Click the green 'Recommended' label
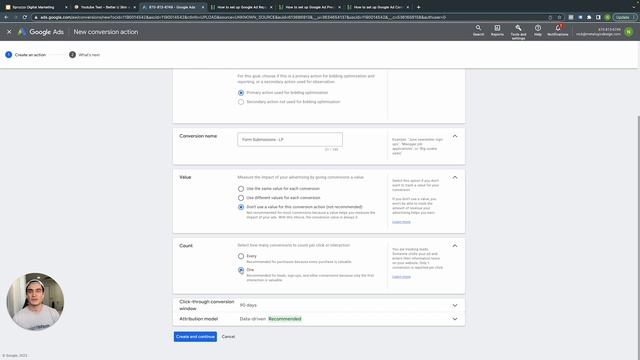Image resolution: width=640 pixels, height=360 pixels. pos(284,319)
